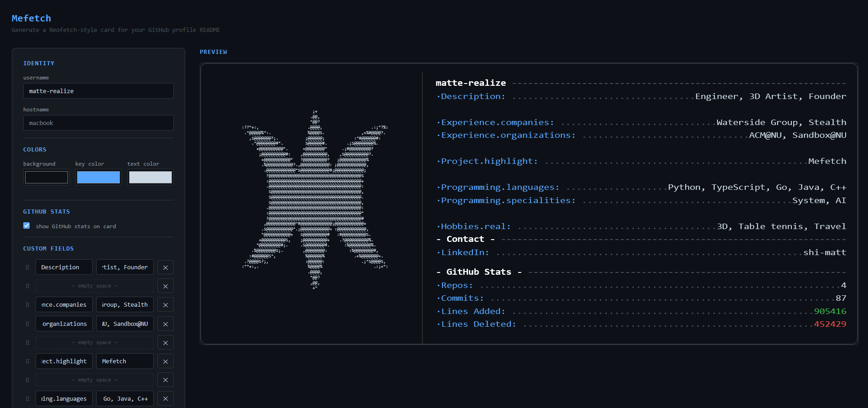Edit the value field 'Go, Java, C++'
Image resolution: width=868 pixels, height=408 pixels.
click(x=125, y=399)
